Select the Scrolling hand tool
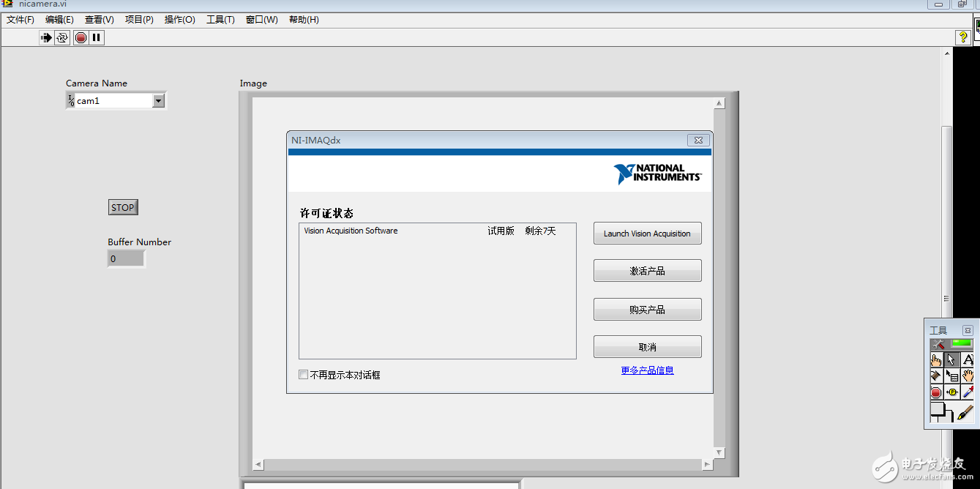 click(968, 376)
